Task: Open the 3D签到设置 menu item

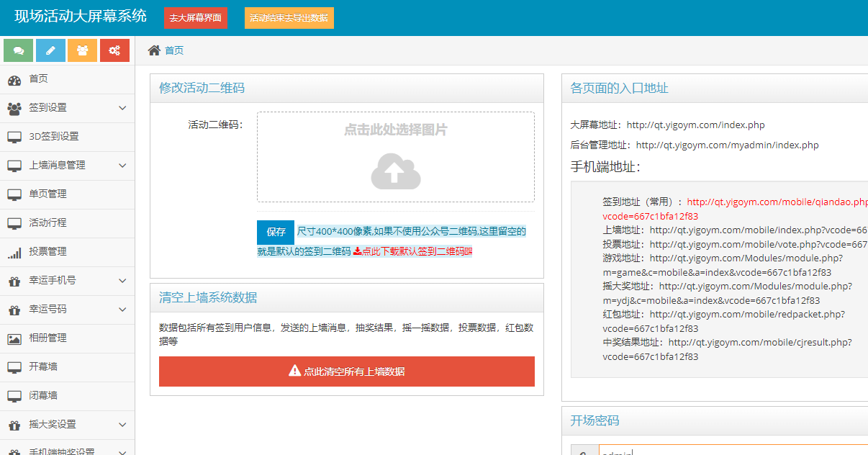Action: click(54, 137)
